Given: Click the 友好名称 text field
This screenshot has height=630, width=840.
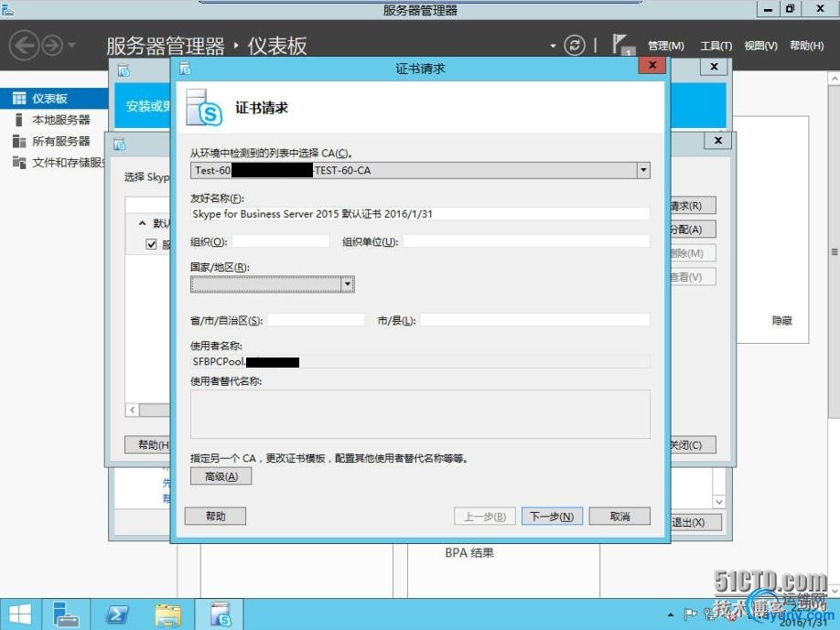Looking at the screenshot, I should tap(420, 214).
